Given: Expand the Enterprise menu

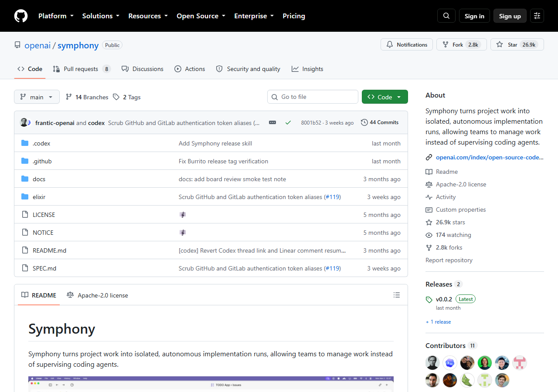Looking at the screenshot, I should (x=254, y=16).
